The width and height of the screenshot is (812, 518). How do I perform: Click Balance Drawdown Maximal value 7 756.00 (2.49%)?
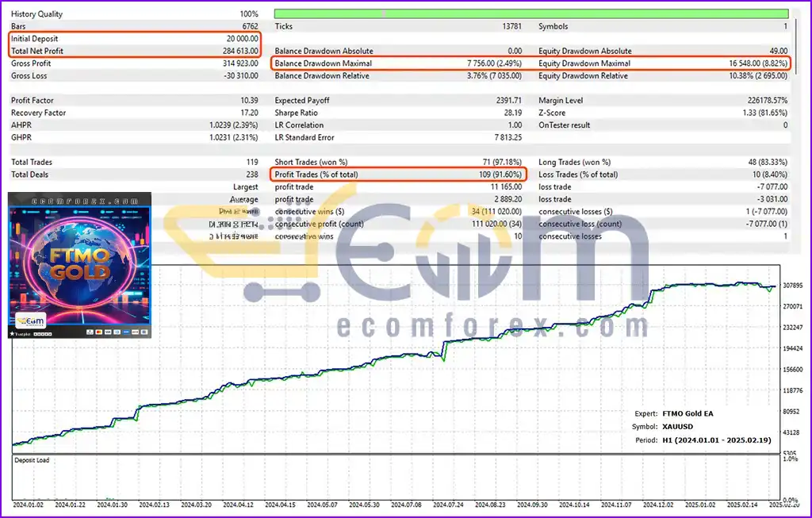point(495,63)
